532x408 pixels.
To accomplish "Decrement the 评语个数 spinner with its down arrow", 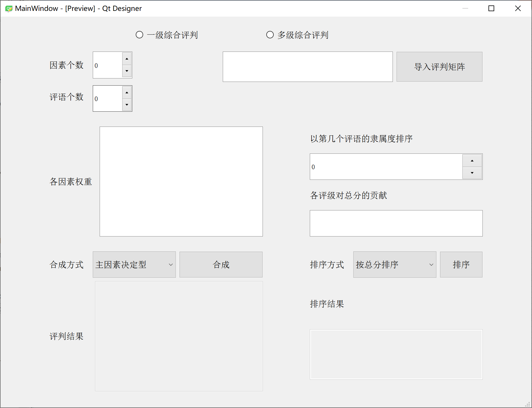I will [127, 105].
